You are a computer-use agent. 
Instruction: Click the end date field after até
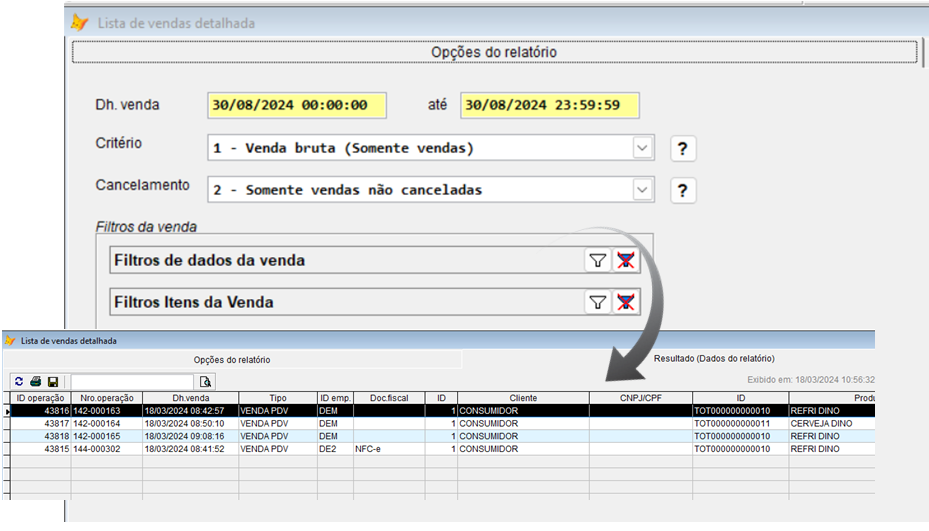pyautogui.click(x=549, y=105)
